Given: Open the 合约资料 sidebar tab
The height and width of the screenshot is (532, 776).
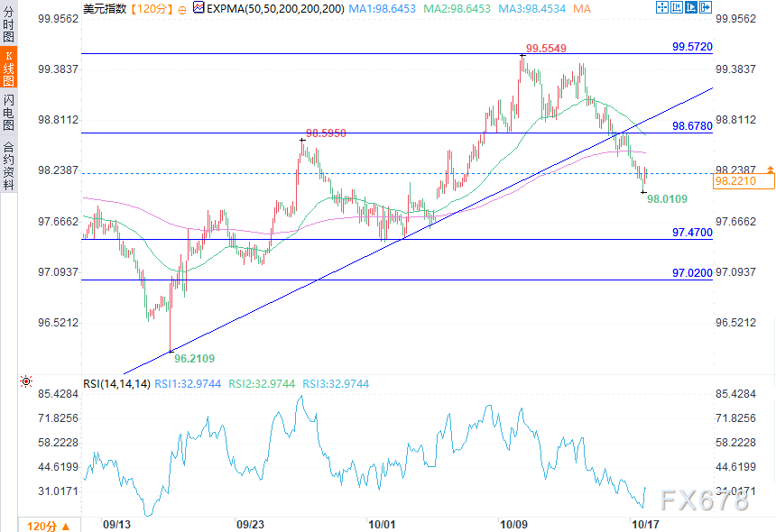Looking at the screenshot, I should click(8, 165).
